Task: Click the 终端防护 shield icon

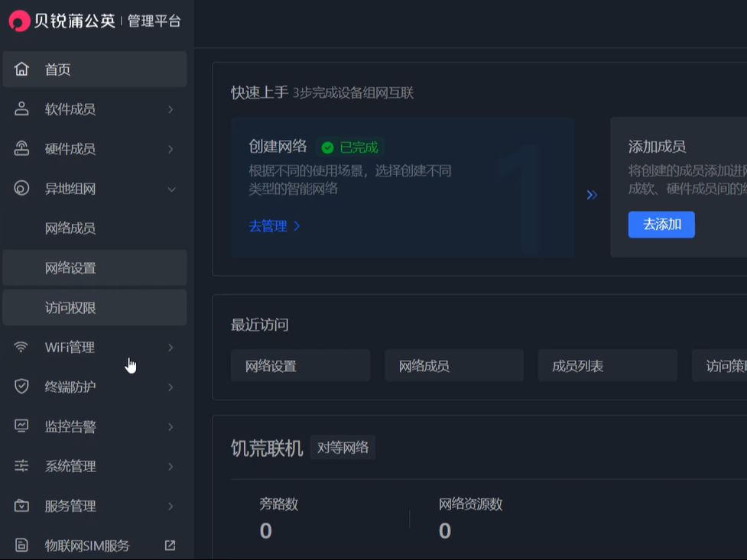Action: (21, 386)
